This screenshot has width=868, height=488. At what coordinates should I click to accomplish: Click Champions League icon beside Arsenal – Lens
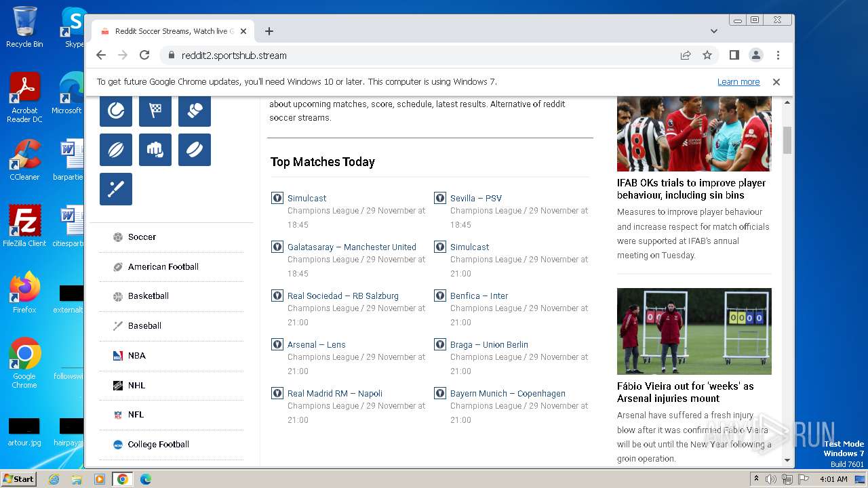pyautogui.click(x=277, y=344)
